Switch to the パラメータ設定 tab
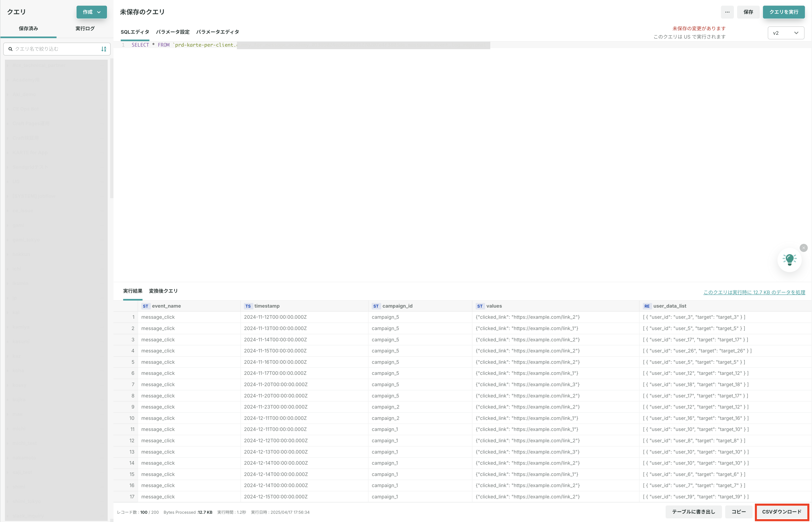 tap(173, 32)
